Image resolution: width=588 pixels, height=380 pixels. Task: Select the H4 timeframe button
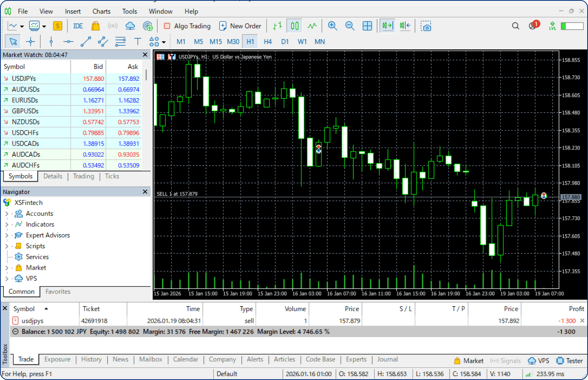(x=268, y=42)
